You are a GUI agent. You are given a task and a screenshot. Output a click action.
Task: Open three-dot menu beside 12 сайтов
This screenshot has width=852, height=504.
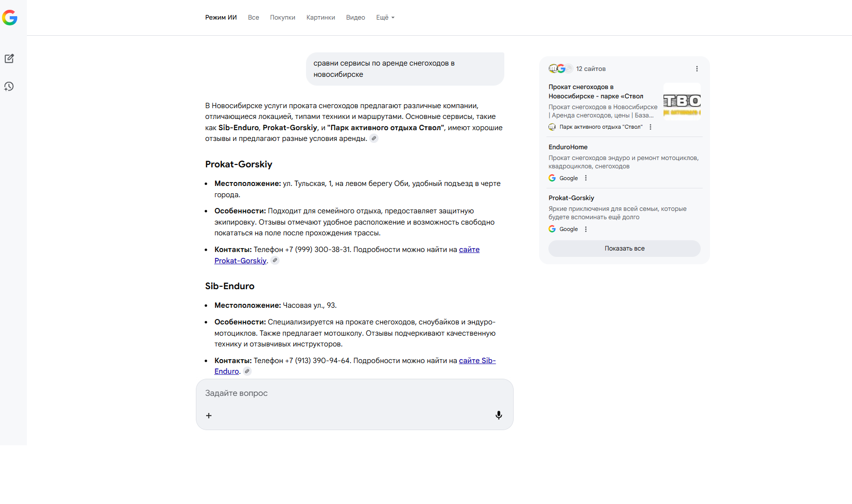[697, 69]
